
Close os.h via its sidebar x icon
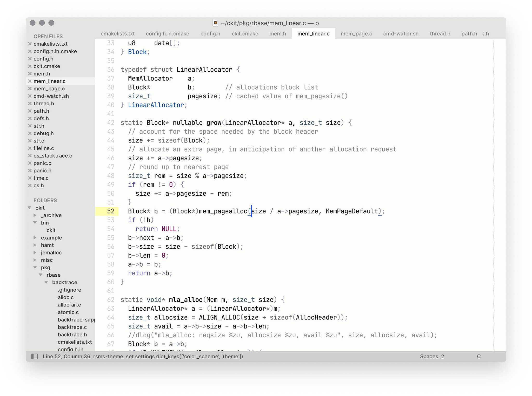pos(30,186)
